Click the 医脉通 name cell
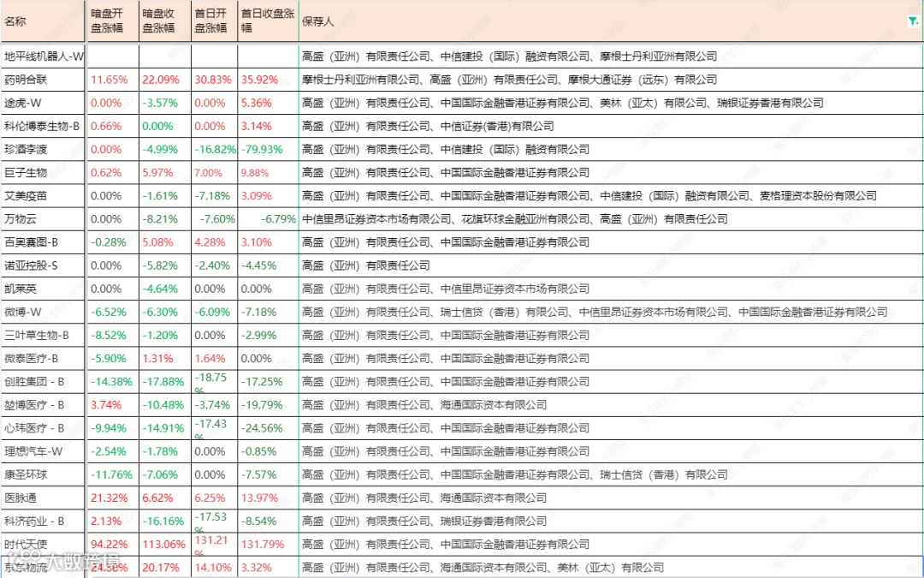Viewport: 924px width, 578px height. pyautogui.click(x=43, y=498)
